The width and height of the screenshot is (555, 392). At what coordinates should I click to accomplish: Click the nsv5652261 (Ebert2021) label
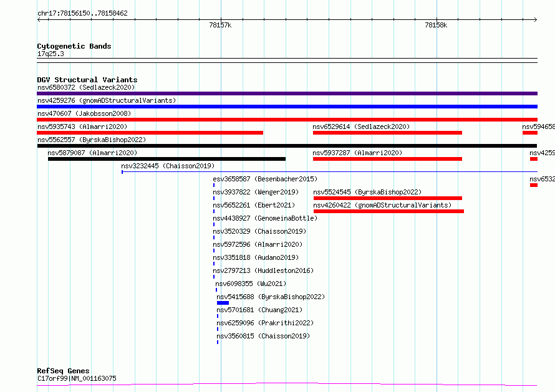(x=254, y=205)
